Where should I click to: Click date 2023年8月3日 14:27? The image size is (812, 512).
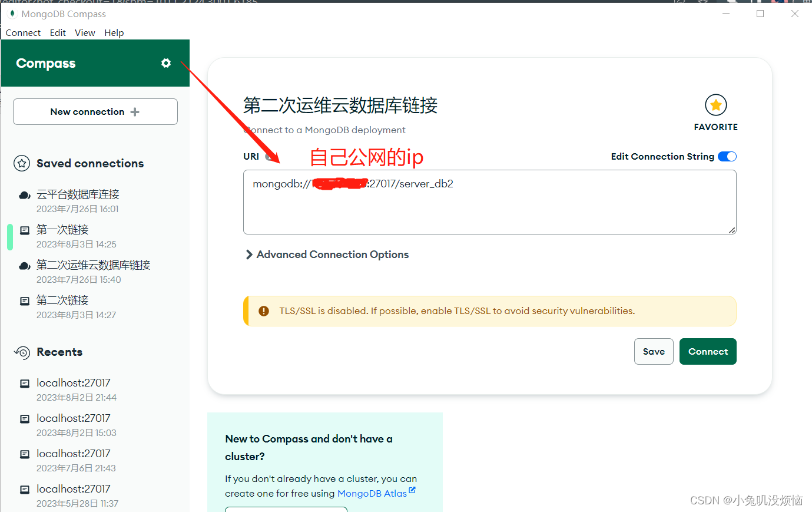pyautogui.click(x=77, y=315)
